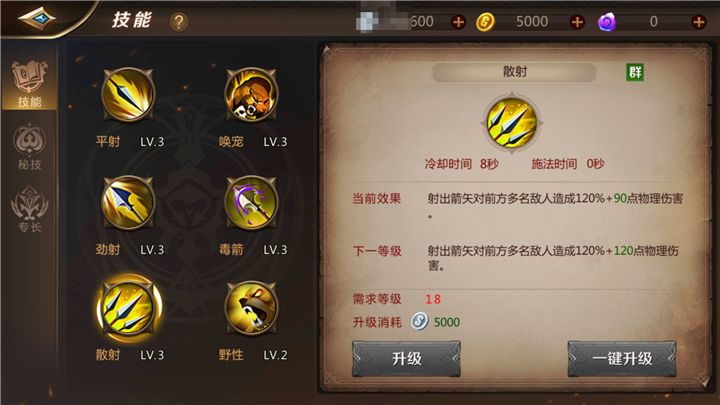
Task: Open the 专长 sidebar tab
Action: tap(29, 209)
